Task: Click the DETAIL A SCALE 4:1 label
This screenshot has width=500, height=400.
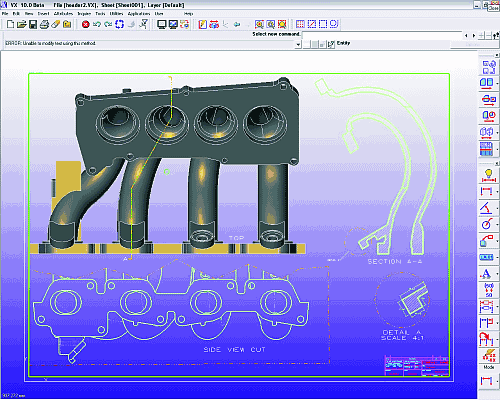Action: [402, 335]
